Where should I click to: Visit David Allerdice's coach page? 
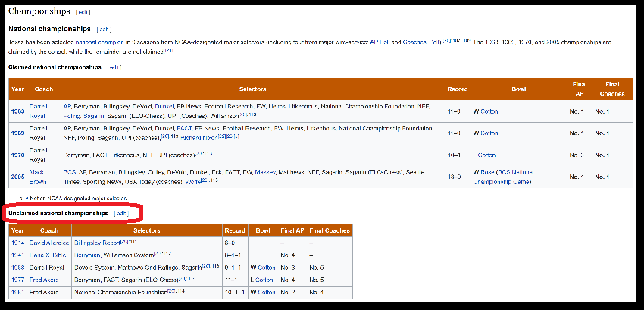coord(49,242)
